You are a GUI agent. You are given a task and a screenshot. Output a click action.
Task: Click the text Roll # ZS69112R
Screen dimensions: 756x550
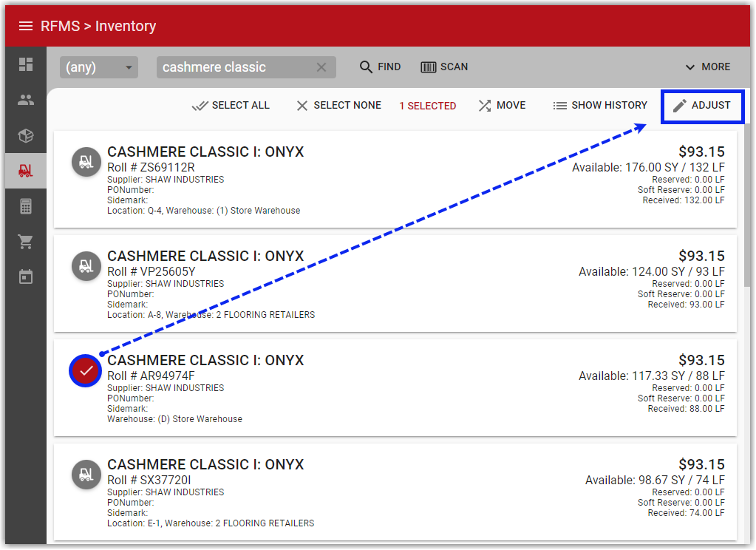(x=151, y=167)
